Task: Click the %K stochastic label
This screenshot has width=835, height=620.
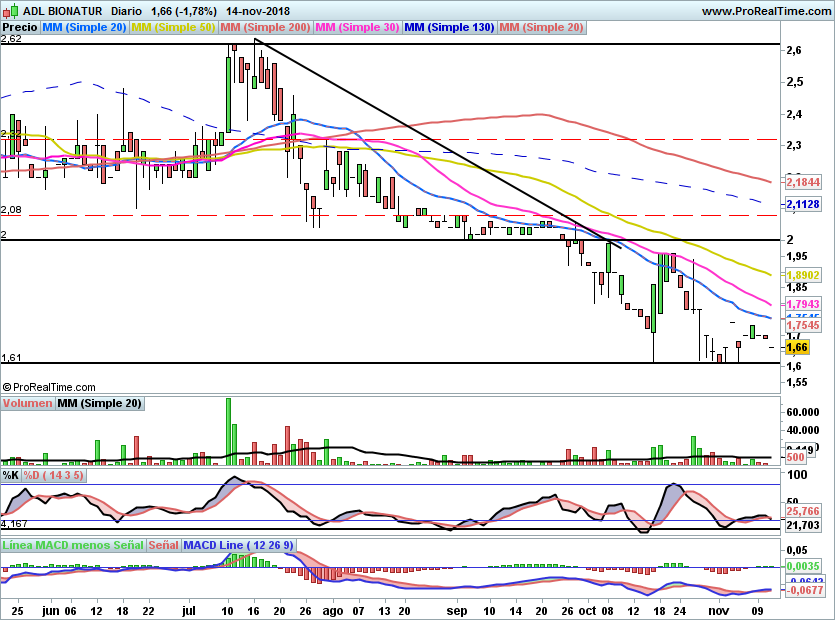Action: pyautogui.click(x=11, y=475)
